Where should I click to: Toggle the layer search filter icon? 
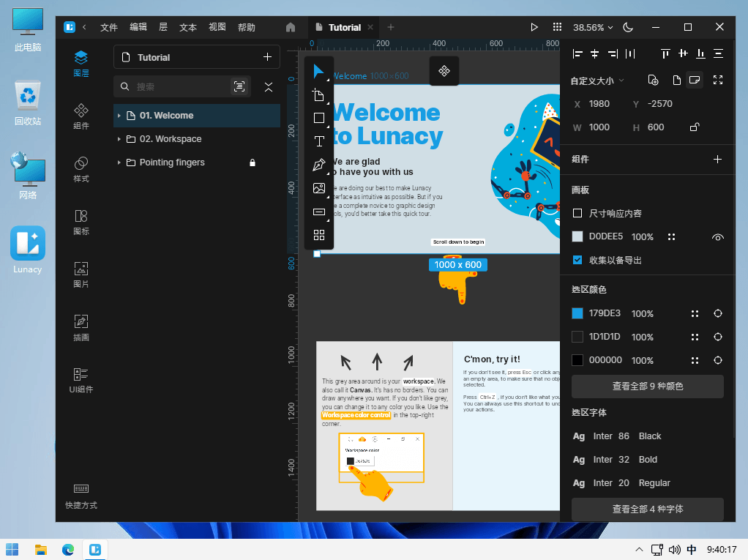239,86
